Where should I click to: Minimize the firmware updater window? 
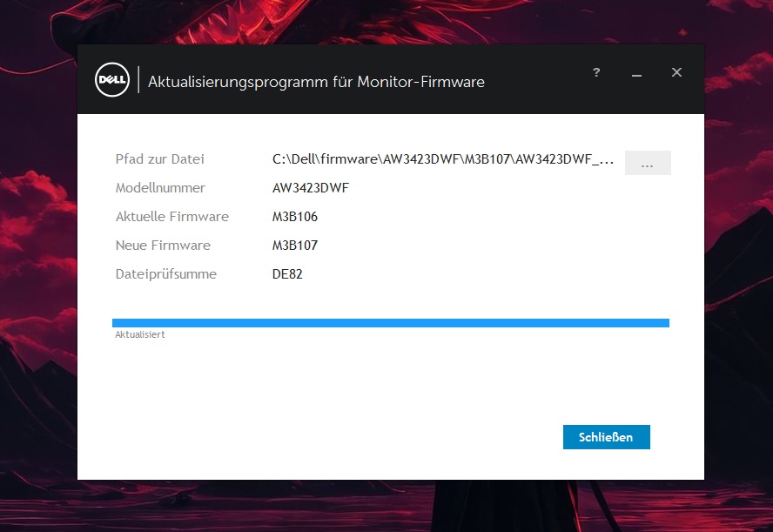click(636, 76)
